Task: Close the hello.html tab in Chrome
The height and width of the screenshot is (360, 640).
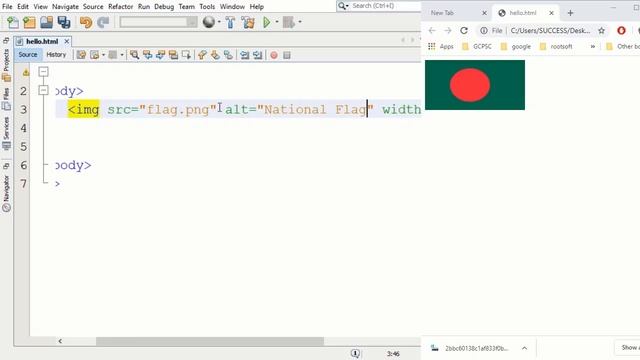Action: [551, 13]
